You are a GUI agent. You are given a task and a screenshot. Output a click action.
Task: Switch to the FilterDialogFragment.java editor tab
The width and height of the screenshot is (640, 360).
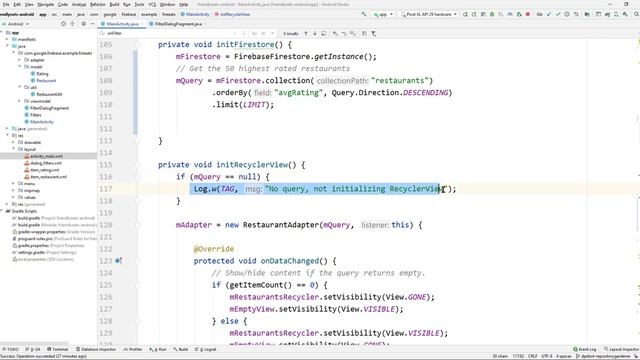click(x=178, y=24)
